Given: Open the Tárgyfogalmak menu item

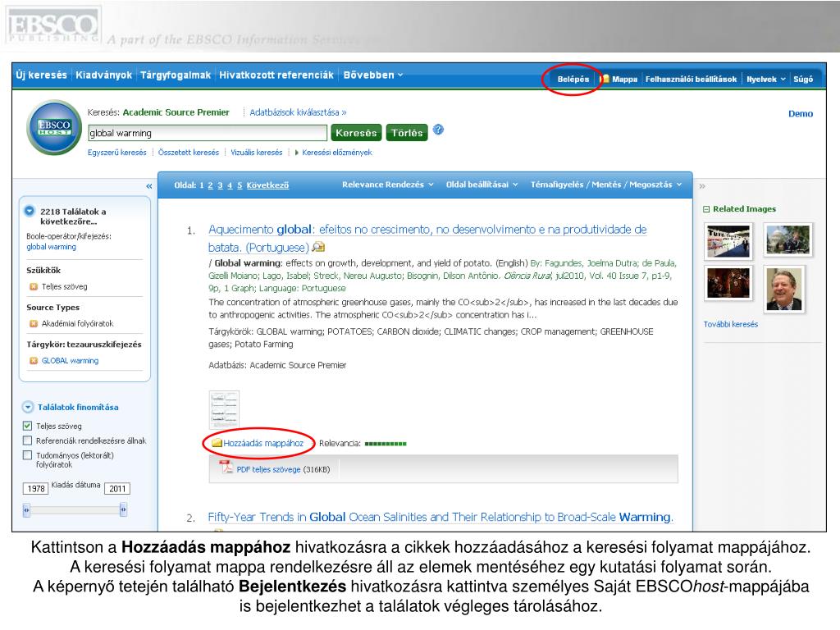Looking at the screenshot, I should (x=176, y=75).
